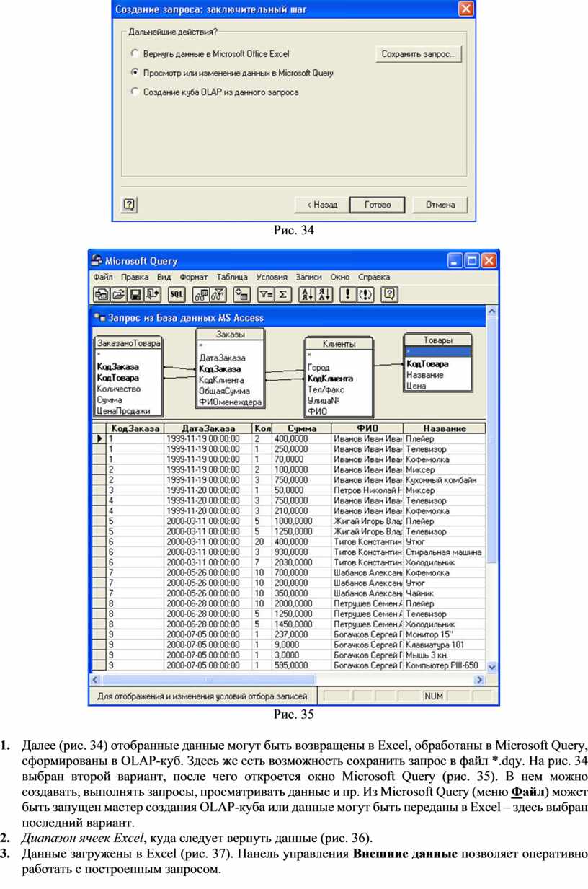Click the 'Отмена' button
588x889 pixels.
pos(440,205)
